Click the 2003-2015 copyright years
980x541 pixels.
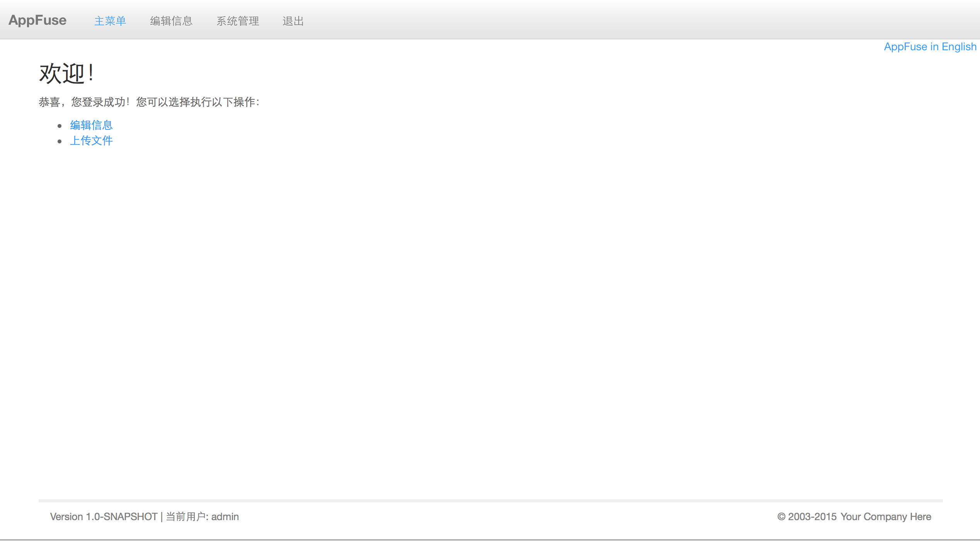coord(812,517)
